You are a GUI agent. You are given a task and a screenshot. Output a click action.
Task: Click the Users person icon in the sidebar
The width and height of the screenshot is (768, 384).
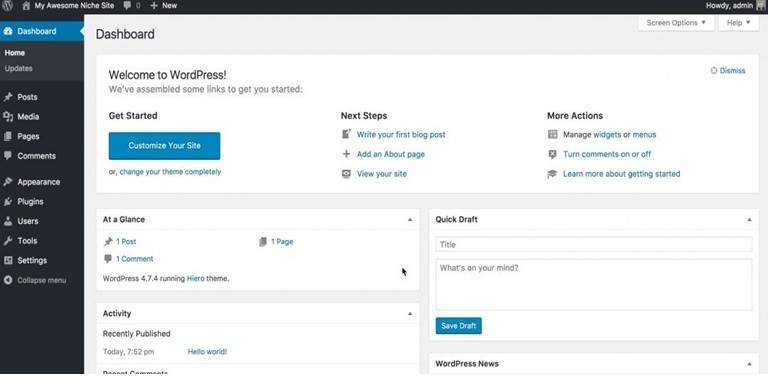tap(8, 221)
